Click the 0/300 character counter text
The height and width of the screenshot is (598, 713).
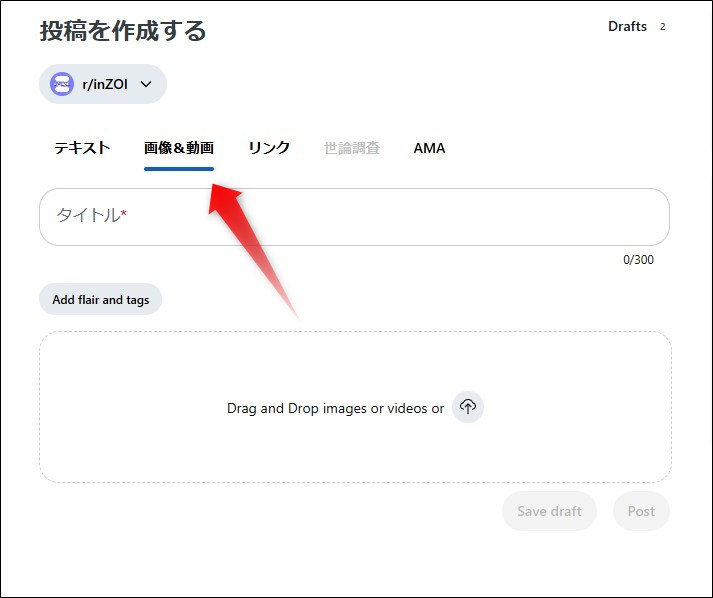[638, 260]
